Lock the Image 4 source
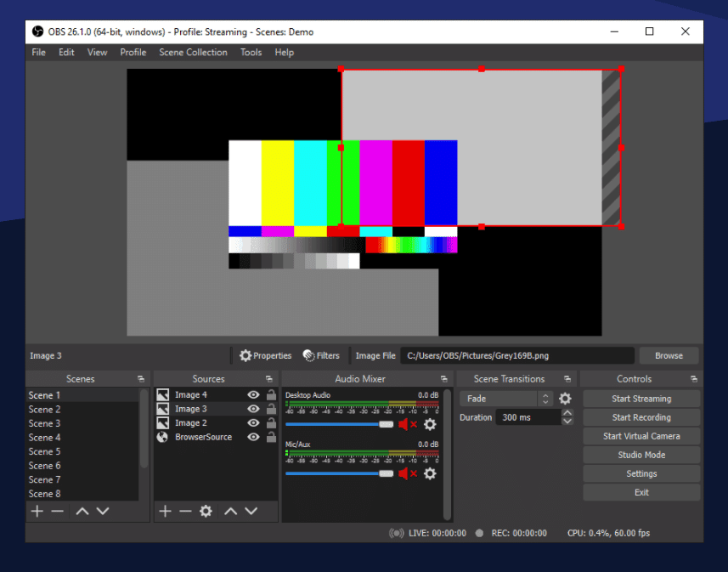Viewport: 728px width, 572px height. pos(271,395)
